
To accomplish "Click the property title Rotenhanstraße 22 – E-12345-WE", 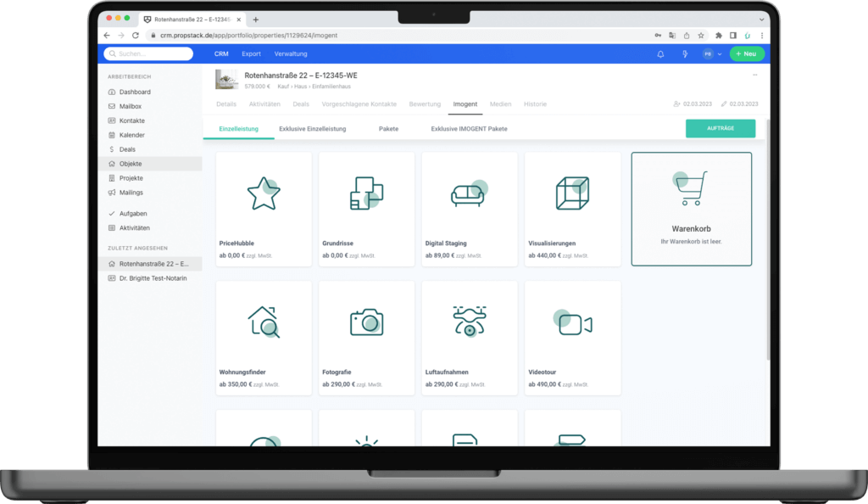I will [x=301, y=76].
